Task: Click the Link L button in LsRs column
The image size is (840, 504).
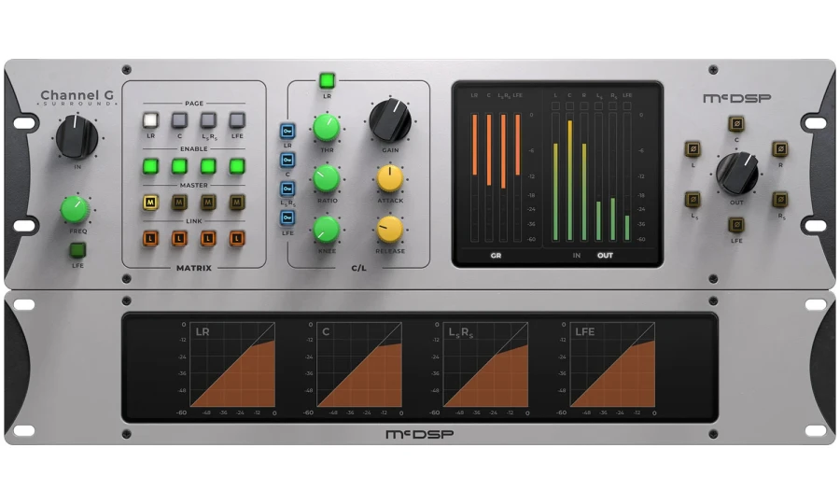Action: click(208, 238)
